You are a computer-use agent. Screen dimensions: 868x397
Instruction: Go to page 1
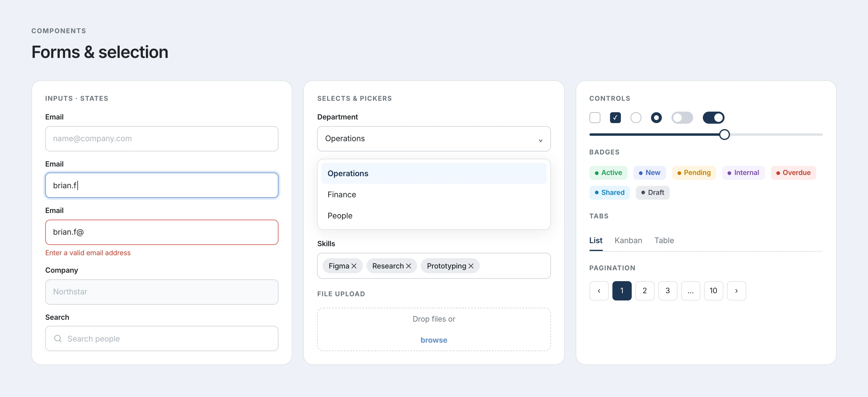tap(622, 291)
